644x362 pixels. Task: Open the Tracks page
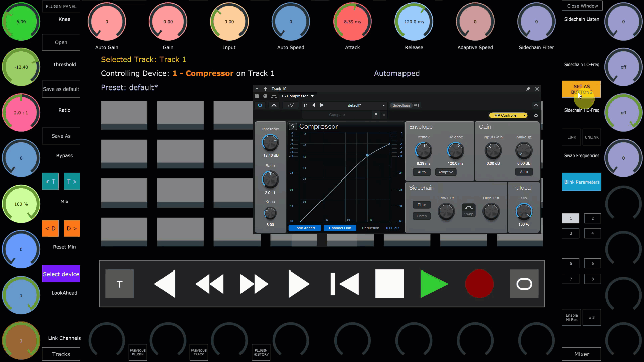(61, 354)
